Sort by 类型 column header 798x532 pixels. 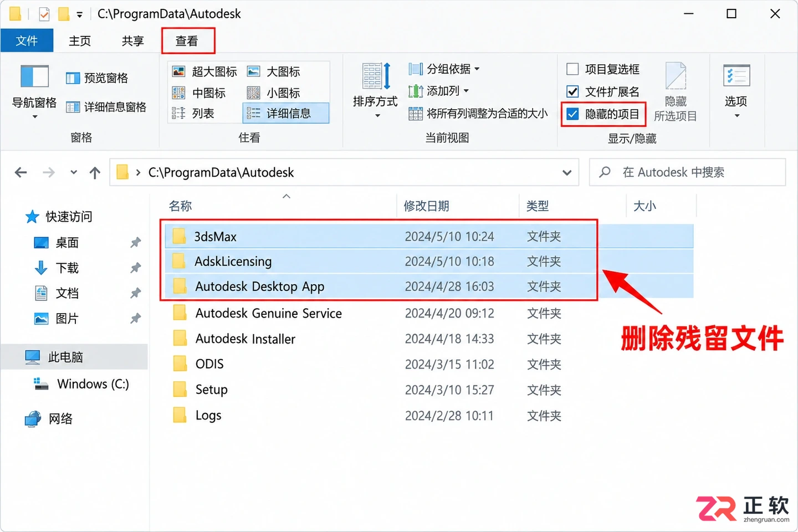(x=538, y=206)
